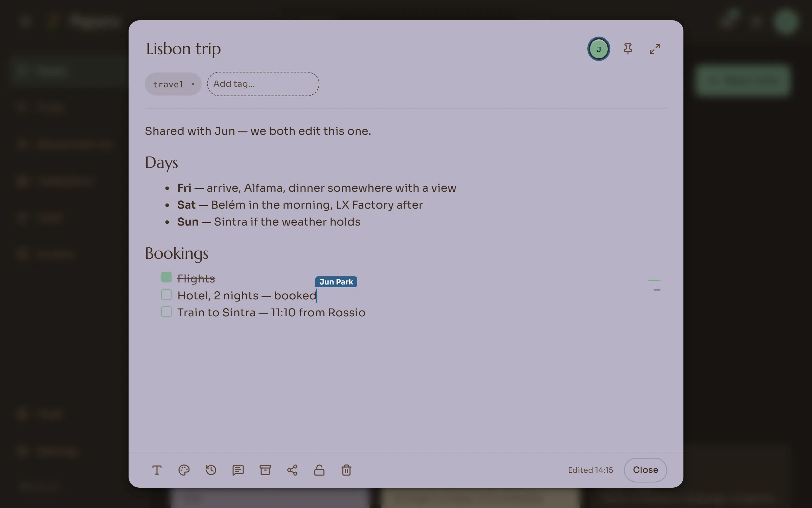Check the Hotel, 2 nights checkbox
Viewport: 812px width, 508px height.
[166, 295]
